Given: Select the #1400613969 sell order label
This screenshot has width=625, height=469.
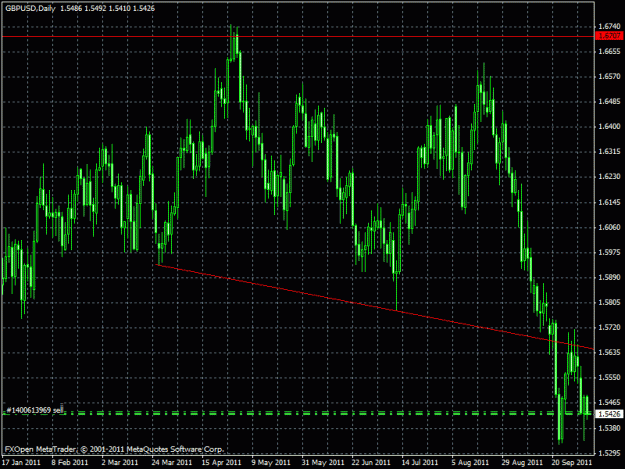Looking at the screenshot, I should [x=35, y=410].
